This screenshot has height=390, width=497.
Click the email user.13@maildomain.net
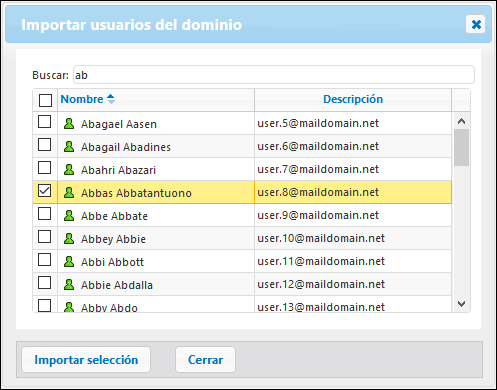pos(321,307)
